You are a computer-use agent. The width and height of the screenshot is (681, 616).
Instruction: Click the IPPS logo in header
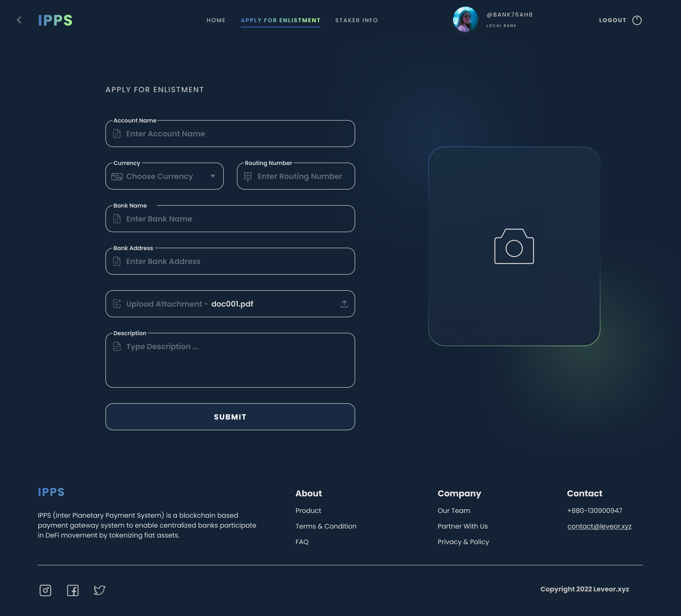pyautogui.click(x=55, y=20)
